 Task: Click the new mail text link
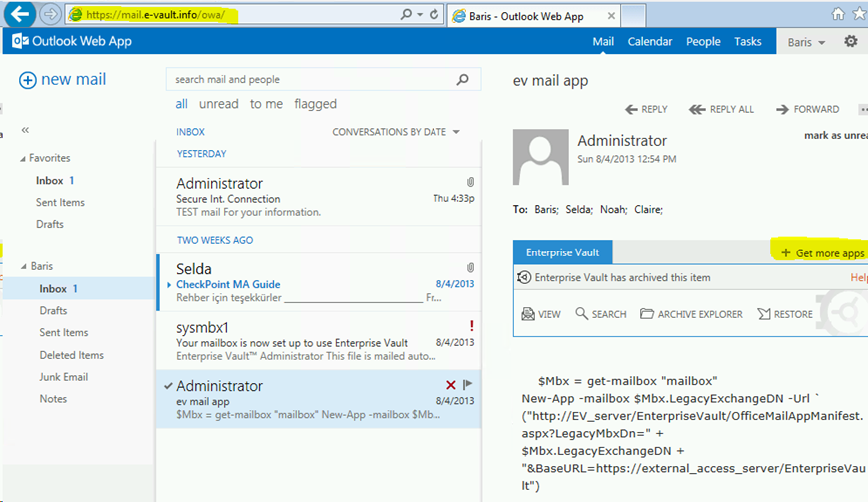click(x=73, y=80)
